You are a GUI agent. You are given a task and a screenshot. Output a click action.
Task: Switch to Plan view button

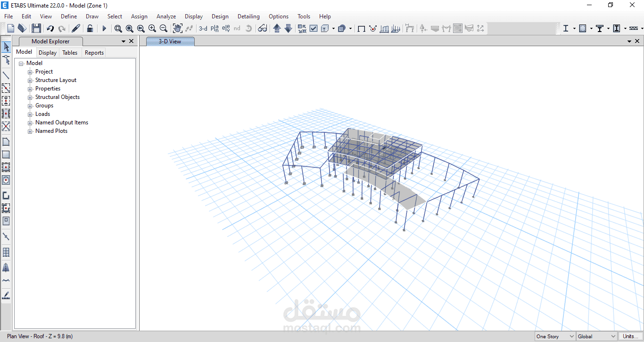[215, 28]
